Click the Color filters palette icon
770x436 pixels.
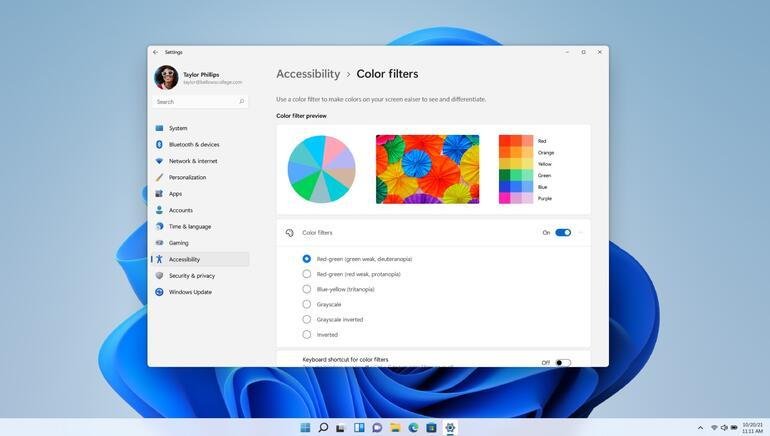(x=290, y=233)
